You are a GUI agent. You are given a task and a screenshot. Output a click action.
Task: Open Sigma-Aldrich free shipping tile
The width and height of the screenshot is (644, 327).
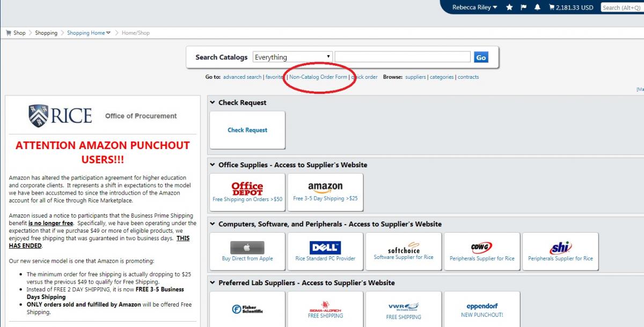325,309
